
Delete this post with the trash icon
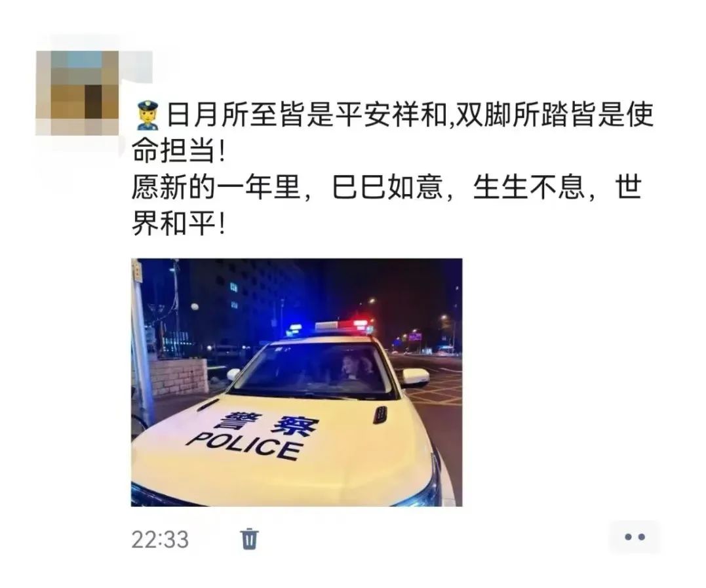[x=250, y=539]
